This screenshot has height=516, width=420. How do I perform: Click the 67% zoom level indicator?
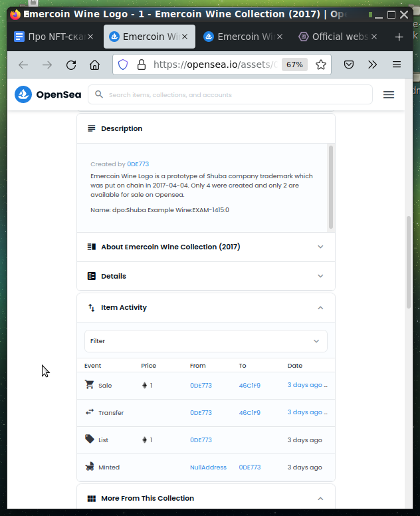tap(294, 64)
